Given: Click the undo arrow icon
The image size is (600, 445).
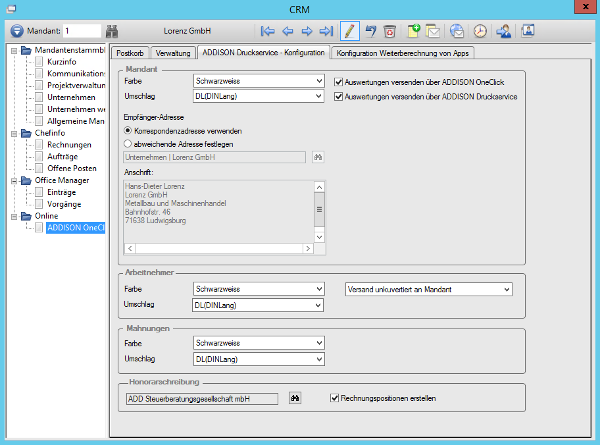Looking at the screenshot, I should coord(370,31).
